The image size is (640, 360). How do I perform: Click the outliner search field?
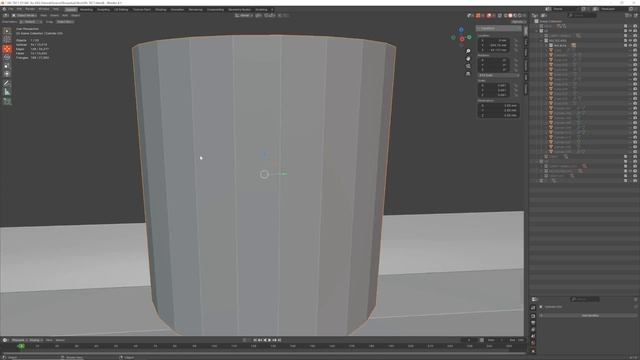582,16
